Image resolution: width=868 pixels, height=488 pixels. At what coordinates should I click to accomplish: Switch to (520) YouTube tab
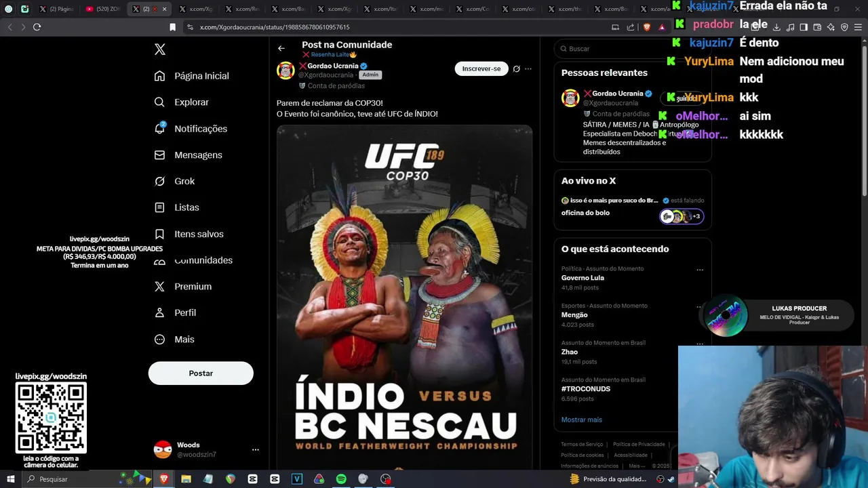click(x=103, y=9)
